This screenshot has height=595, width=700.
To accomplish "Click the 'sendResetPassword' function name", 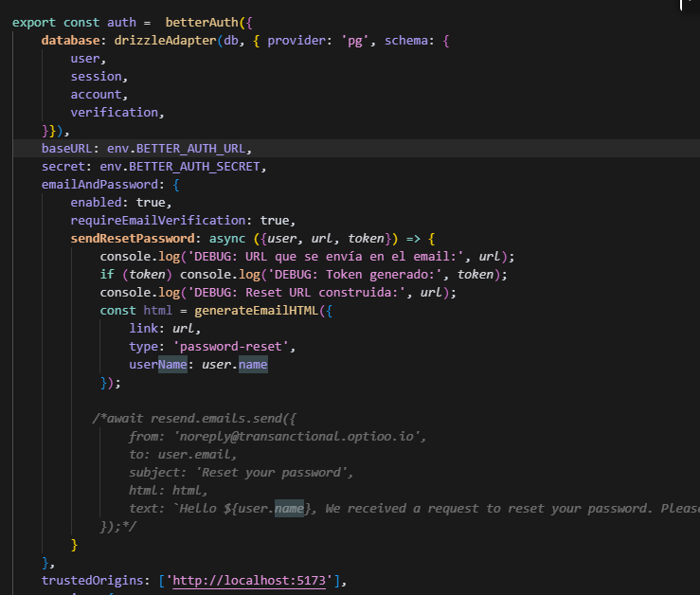I will click(x=133, y=239).
